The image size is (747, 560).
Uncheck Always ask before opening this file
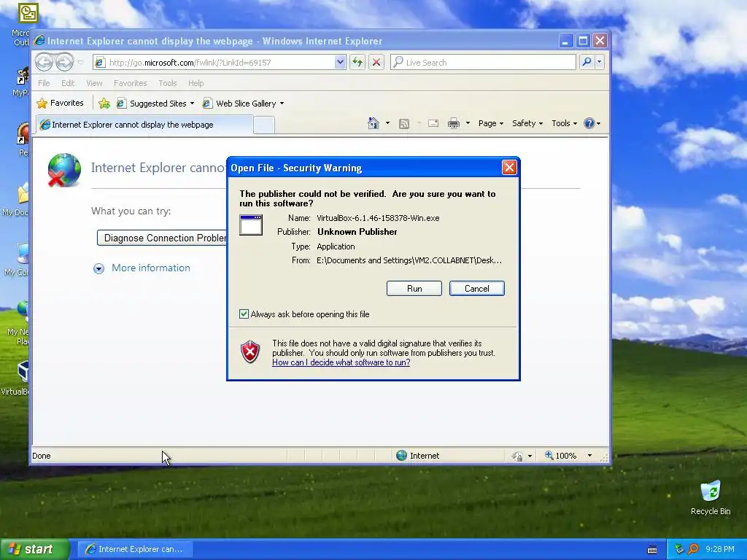coord(244,314)
